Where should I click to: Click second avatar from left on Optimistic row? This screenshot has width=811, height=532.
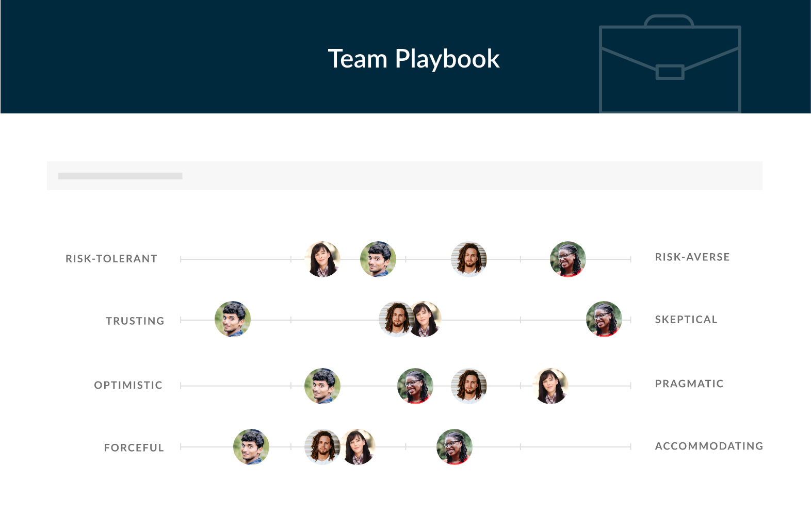coord(415,386)
